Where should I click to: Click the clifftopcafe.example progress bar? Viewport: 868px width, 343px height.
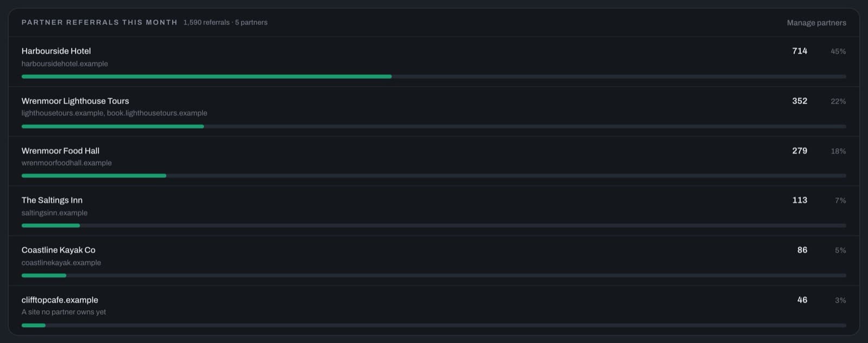pos(434,325)
